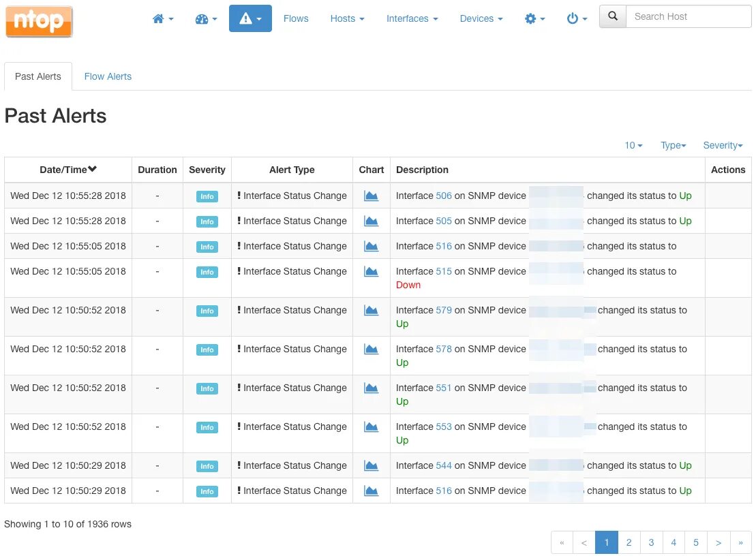Open the Interfaces menu
Screen dimensions: 756x558
tap(412, 18)
